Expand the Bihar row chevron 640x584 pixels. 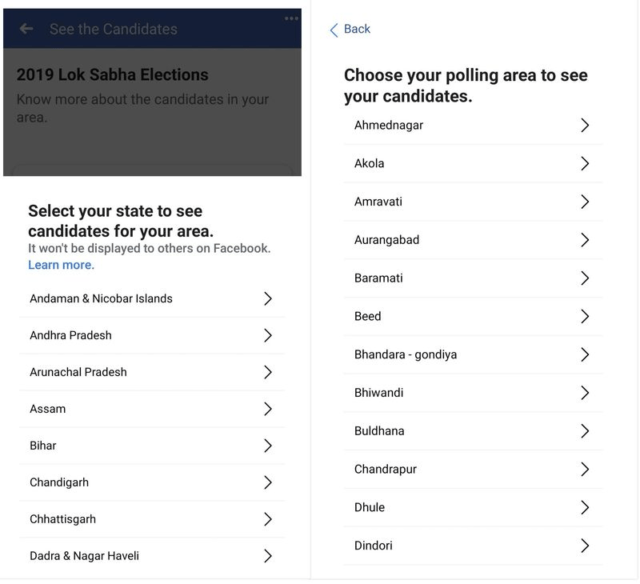[x=267, y=446]
